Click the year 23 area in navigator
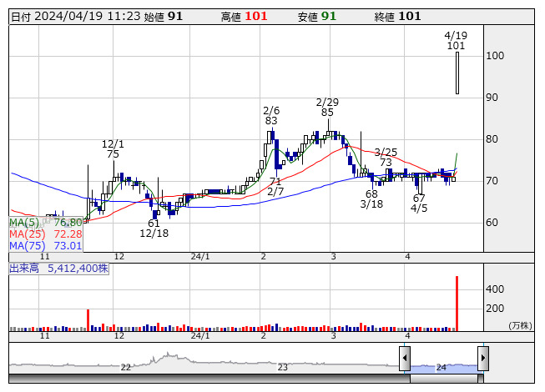This screenshot has width=545, height=392. click(282, 365)
